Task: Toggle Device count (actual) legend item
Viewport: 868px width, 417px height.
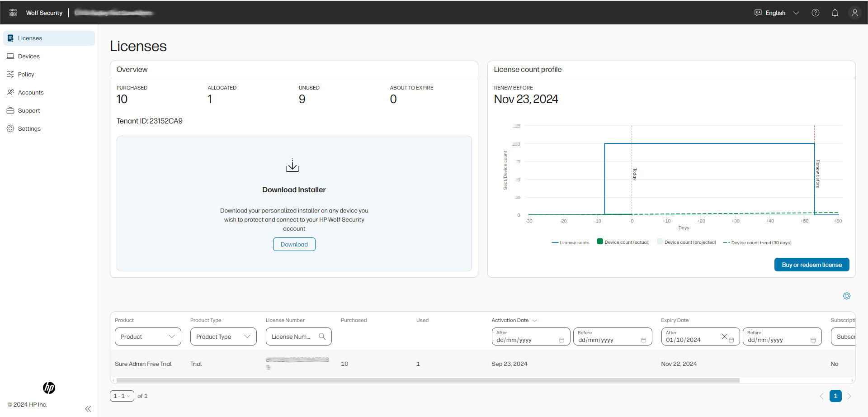Action: [x=623, y=242]
